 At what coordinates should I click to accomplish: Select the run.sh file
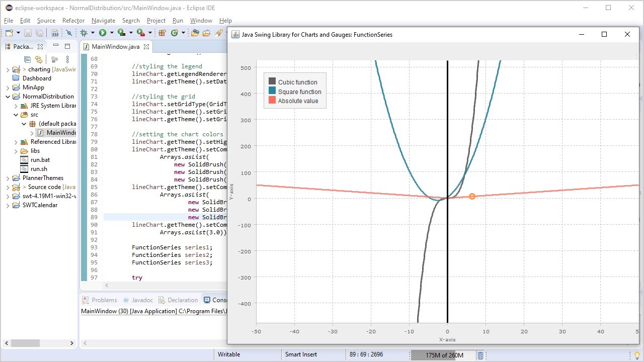(x=34, y=169)
